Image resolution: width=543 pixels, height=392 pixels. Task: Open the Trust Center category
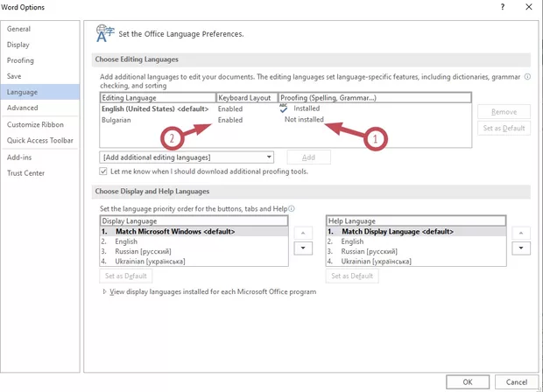pos(40,173)
